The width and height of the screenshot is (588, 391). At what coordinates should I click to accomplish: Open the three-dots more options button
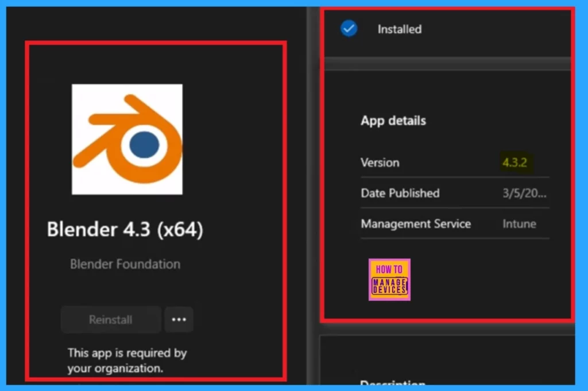(x=179, y=319)
